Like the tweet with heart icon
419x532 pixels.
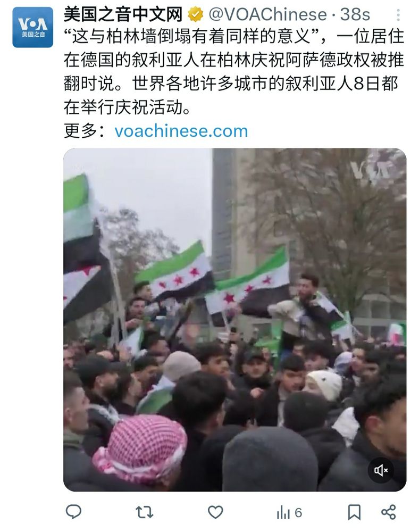point(215,512)
